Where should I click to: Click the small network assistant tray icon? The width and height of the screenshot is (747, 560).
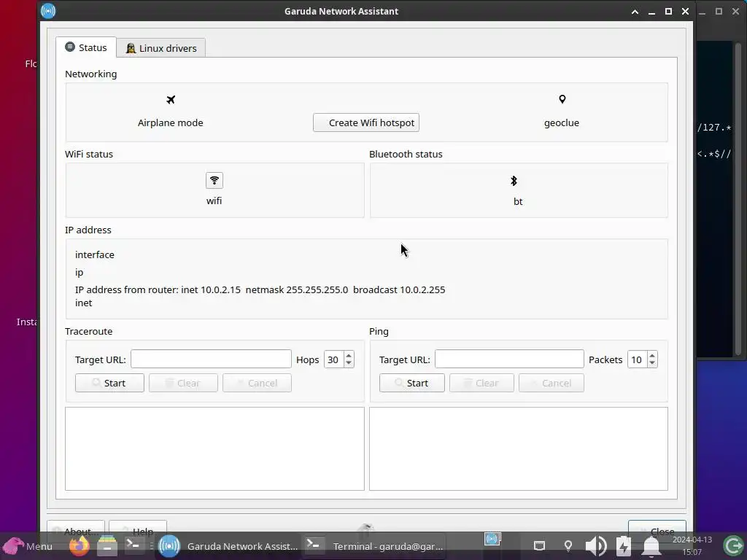point(492,539)
